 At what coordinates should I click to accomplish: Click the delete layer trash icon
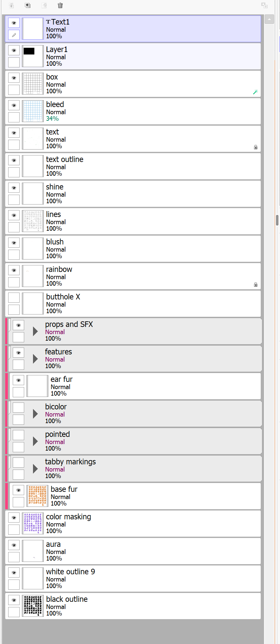[x=60, y=5]
